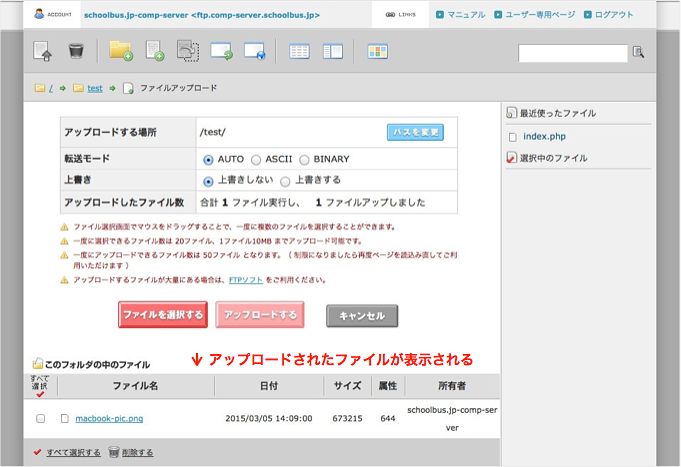
Task: Switch to thumbnail grid view icon
Action: click(x=377, y=52)
